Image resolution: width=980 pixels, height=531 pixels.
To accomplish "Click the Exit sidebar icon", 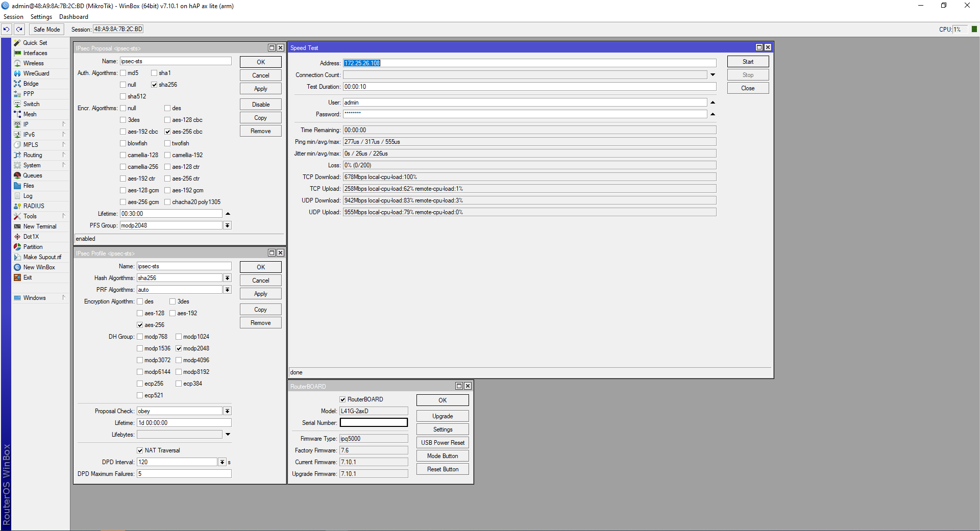I will (18, 277).
